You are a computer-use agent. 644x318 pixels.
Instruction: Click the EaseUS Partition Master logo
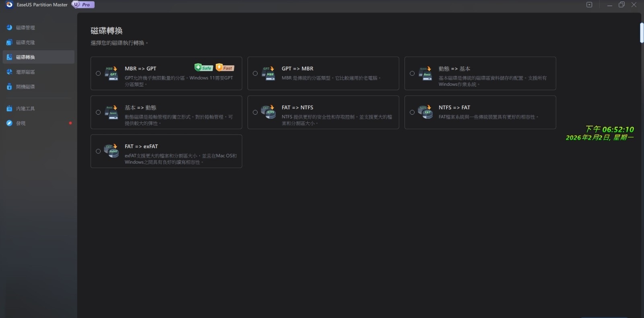coord(9,5)
